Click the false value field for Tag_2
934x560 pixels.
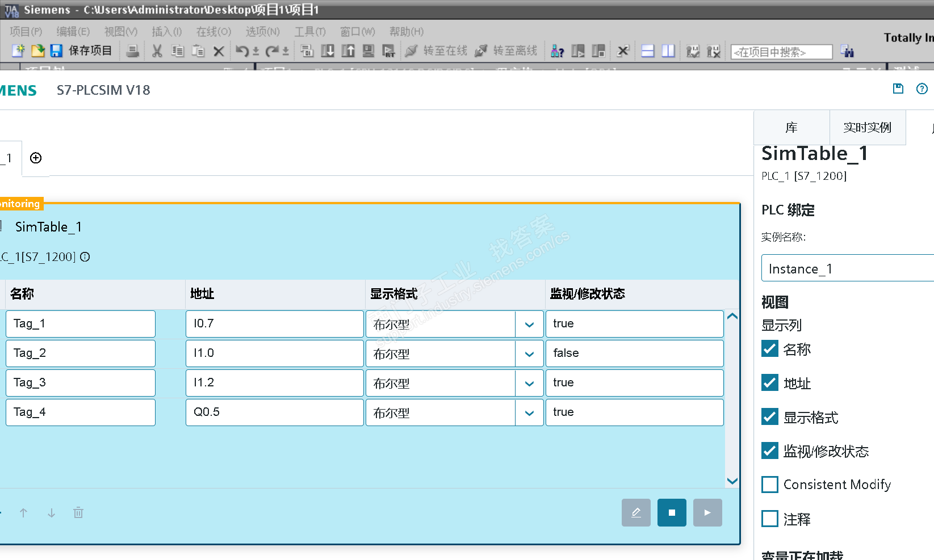(635, 353)
